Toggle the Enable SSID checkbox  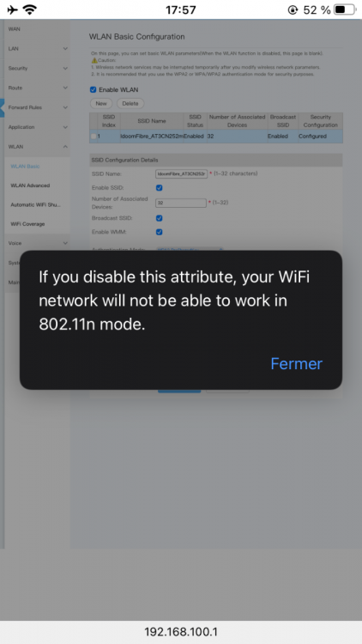click(160, 188)
